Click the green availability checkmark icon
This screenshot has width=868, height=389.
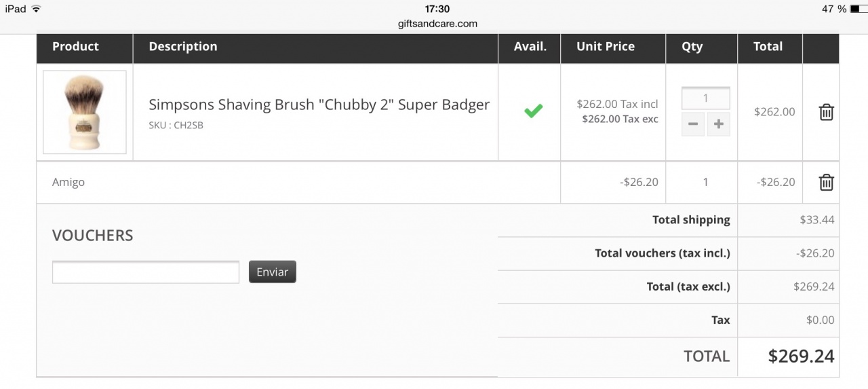[x=534, y=111]
